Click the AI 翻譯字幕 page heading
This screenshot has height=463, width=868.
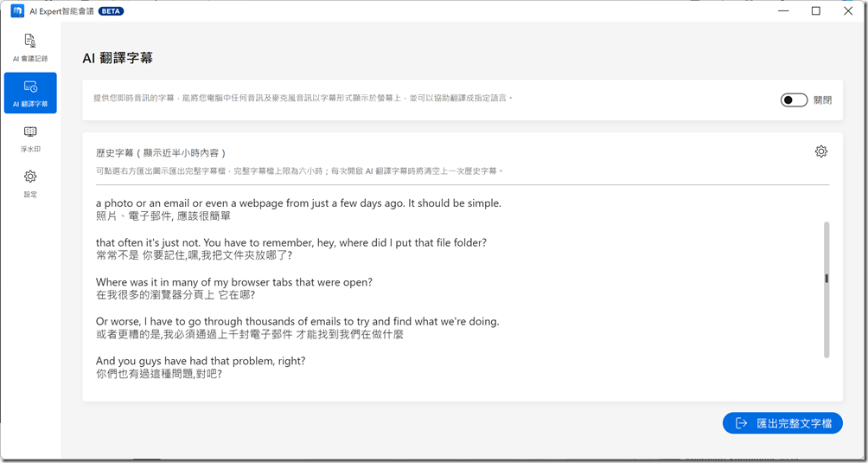[118, 58]
